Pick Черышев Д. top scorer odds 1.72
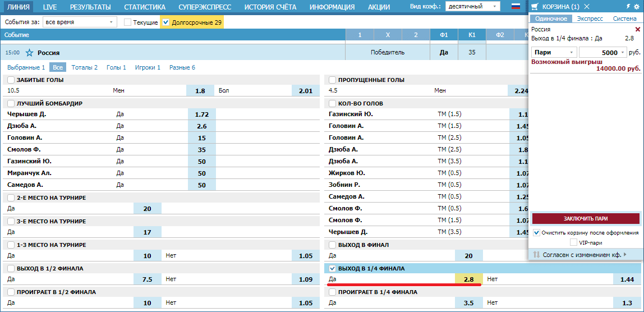This screenshot has width=644, height=312. [201, 114]
